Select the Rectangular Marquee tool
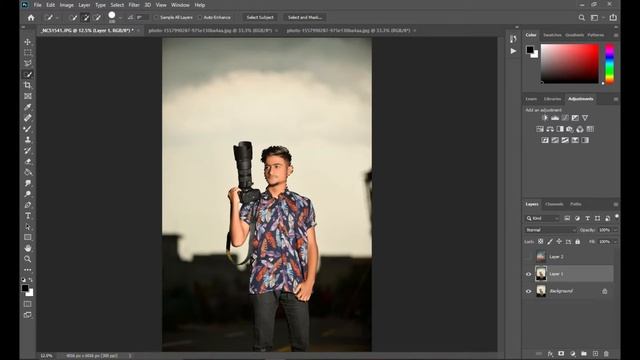The height and width of the screenshot is (360, 640). click(28, 53)
